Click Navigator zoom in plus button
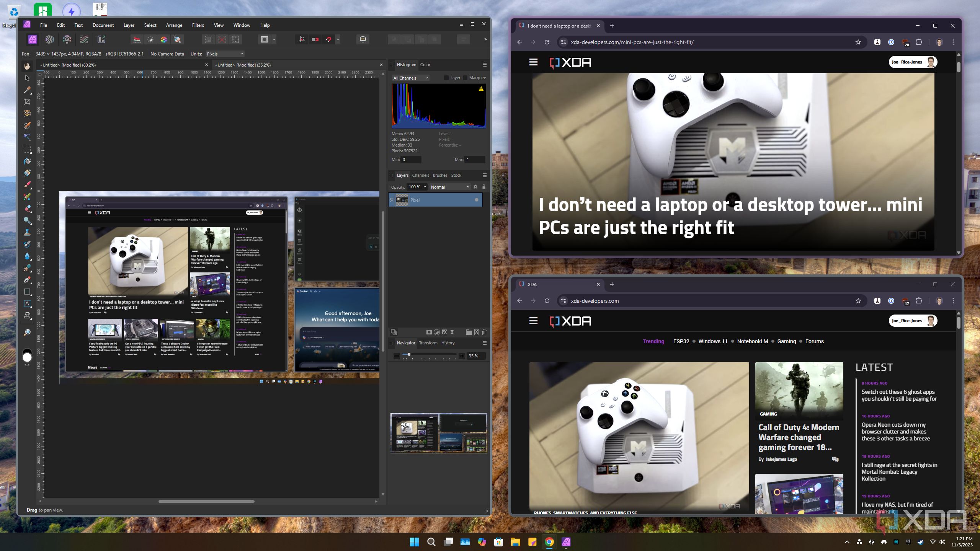 (x=462, y=356)
